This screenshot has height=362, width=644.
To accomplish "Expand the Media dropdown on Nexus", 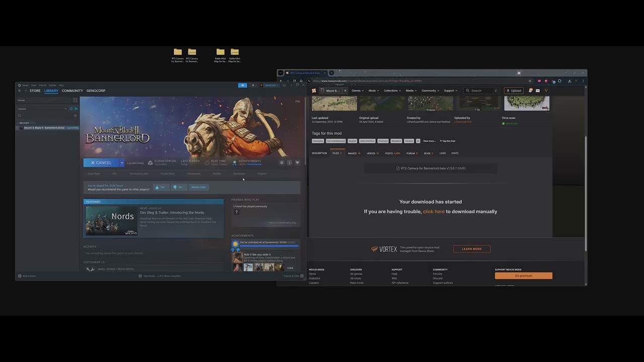I will (x=411, y=90).
